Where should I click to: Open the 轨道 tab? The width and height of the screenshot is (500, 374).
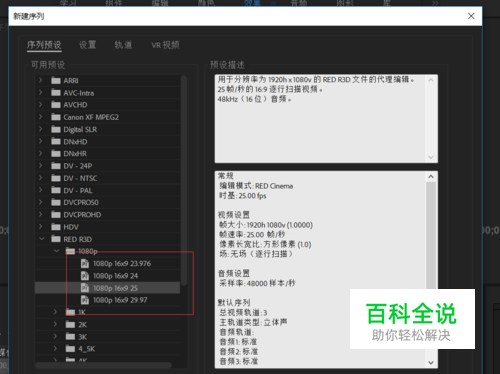[x=123, y=45]
